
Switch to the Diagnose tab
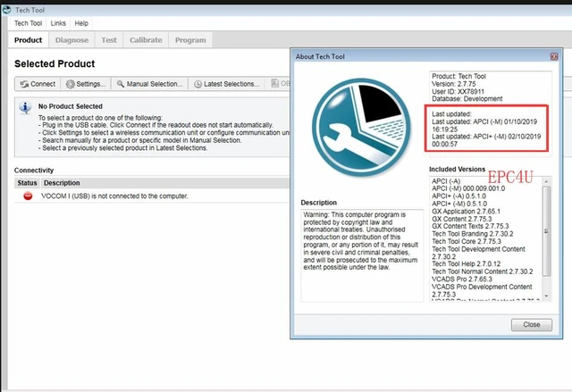(x=71, y=40)
